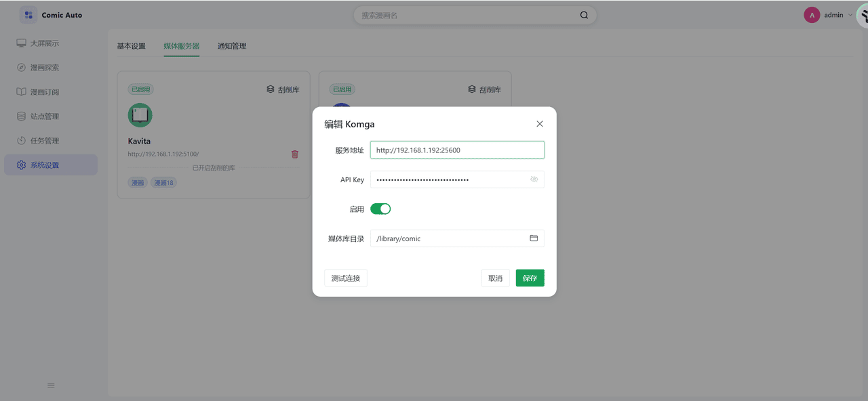Switch to the 媒体服务器 tab
Screen dimensions: 868x401
click(x=182, y=46)
